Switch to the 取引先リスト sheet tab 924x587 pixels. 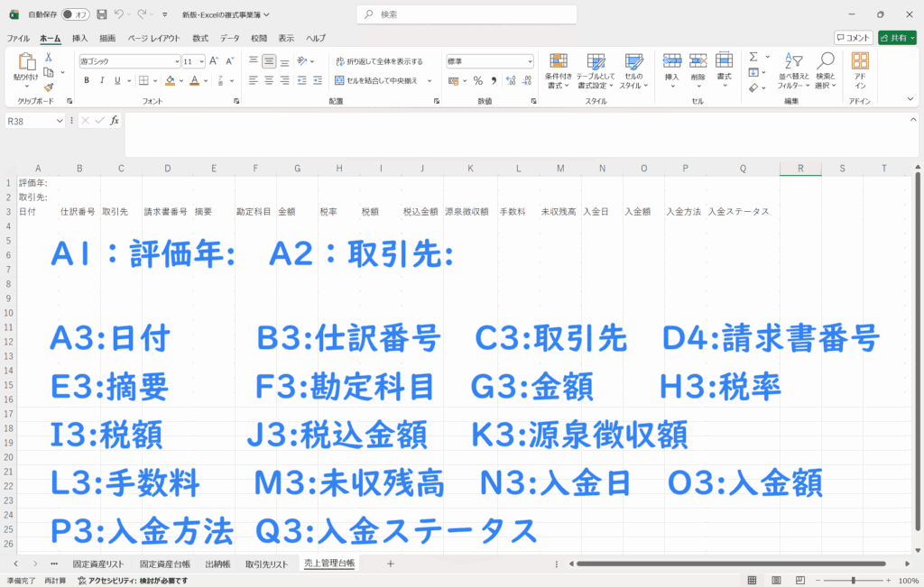coord(266,564)
